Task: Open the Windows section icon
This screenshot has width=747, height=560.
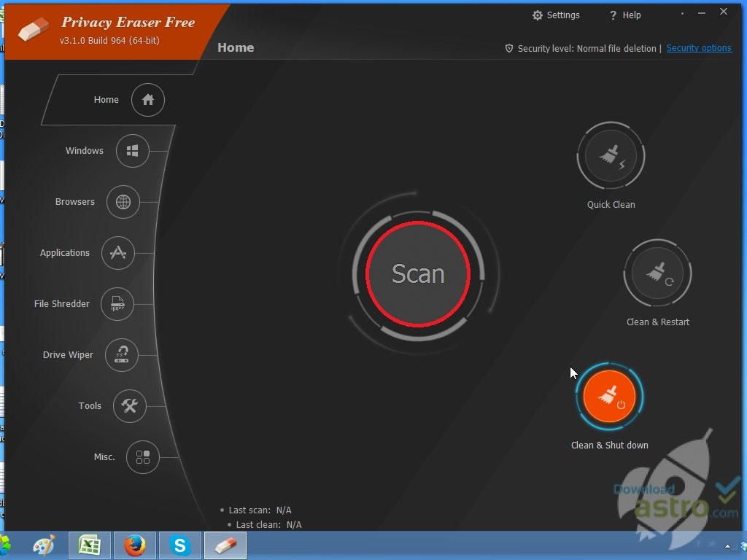Action: pyautogui.click(x=133, y=151)
